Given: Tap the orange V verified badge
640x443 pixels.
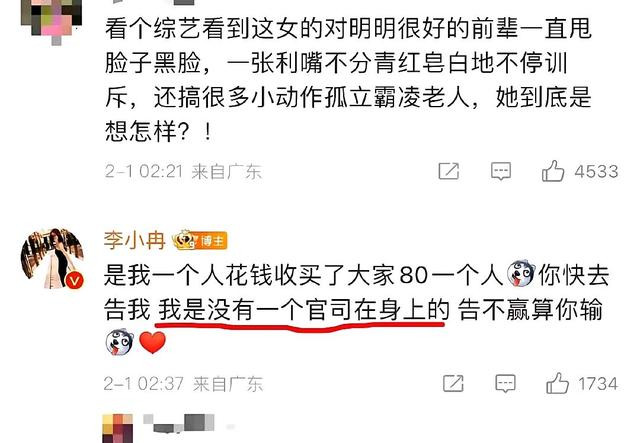Looking at the screenshot, I should coord(74,280).
